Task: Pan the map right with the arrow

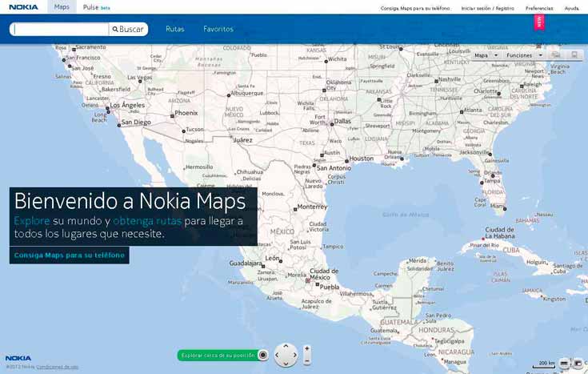Action: tap(295, 355)
